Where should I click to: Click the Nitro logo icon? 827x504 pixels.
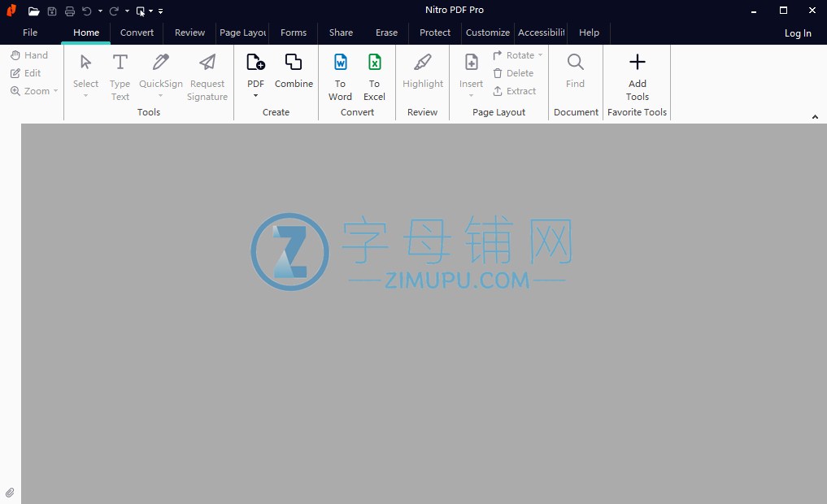coord(11,11)
